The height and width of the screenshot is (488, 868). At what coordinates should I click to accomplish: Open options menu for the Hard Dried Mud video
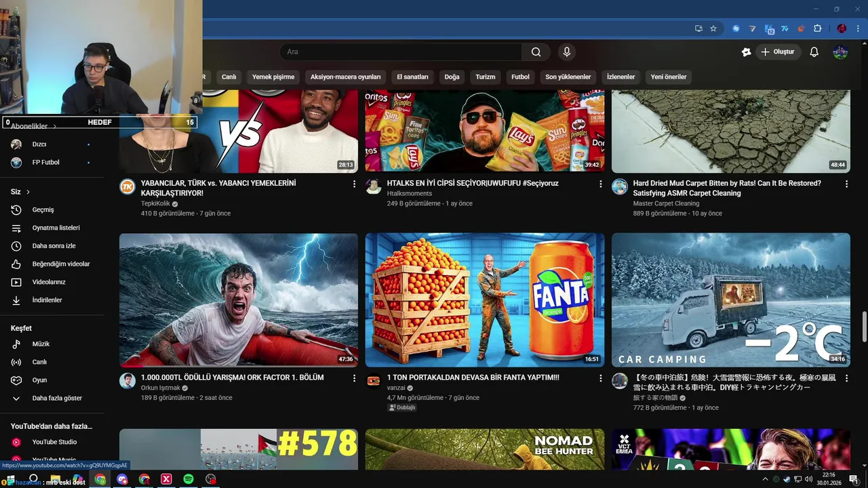pos(846,184)
